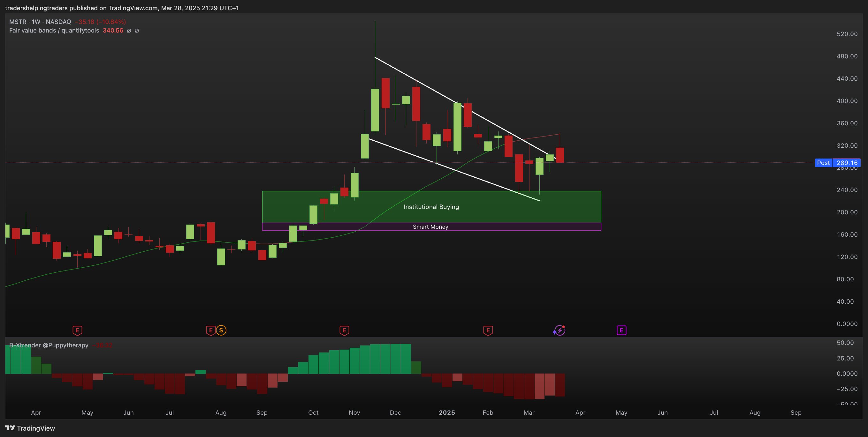Image resolution: width=868 pixels, height=437 pixels.
Task: Select the green Institutional Buying rectangle
Action: tap(431, 207)
